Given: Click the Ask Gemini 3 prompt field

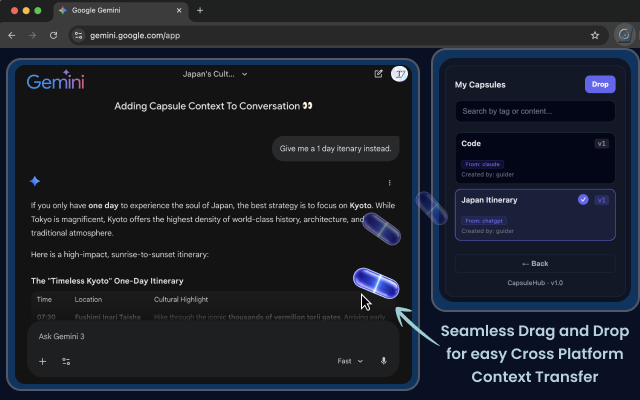Looking at the screenshot, I should click(x=212, y=336).
